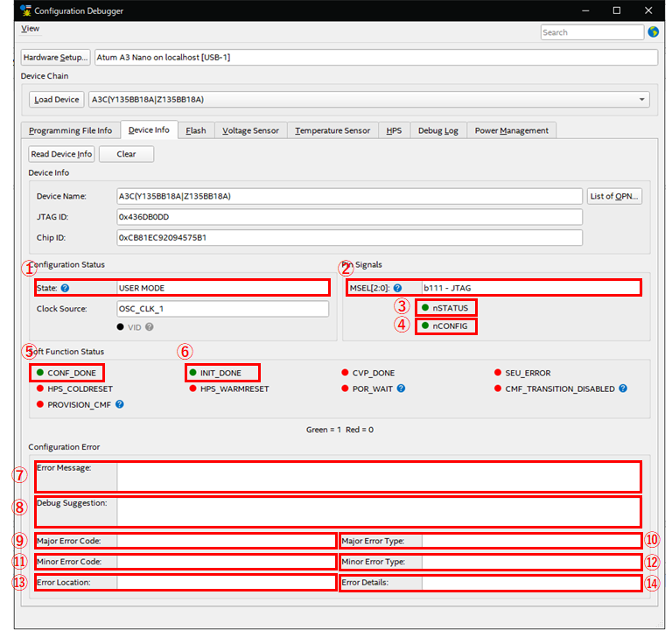Click into the Search field
The image size is (672, 630).
click(x=591, y=32)
